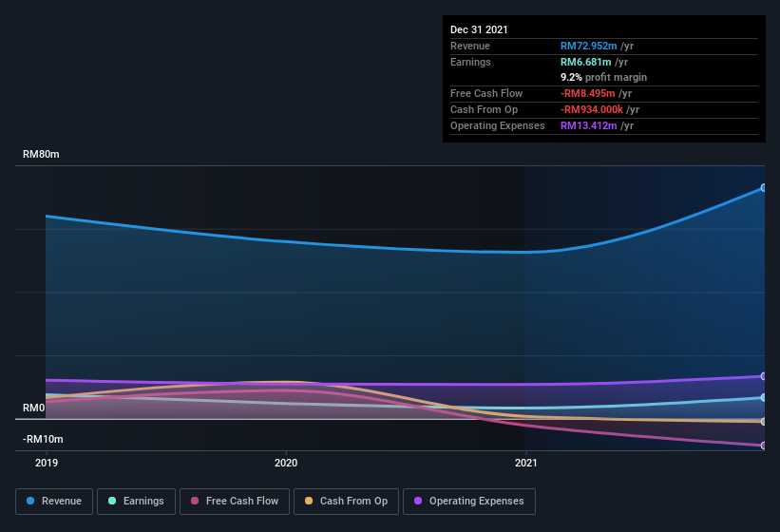Click the 2019 x-axis label

pos(47,463)
